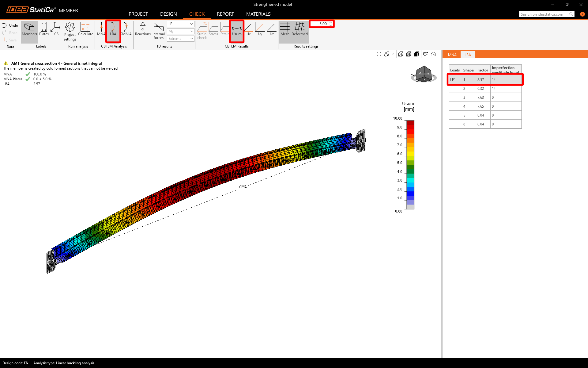Click the Calculate icon

pyautogui.click(x=85, y=29)
